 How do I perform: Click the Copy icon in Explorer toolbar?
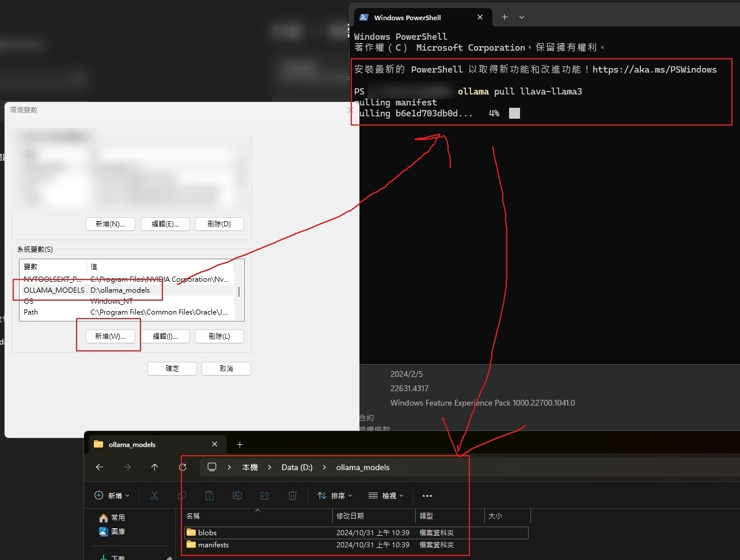pos(182,495)
